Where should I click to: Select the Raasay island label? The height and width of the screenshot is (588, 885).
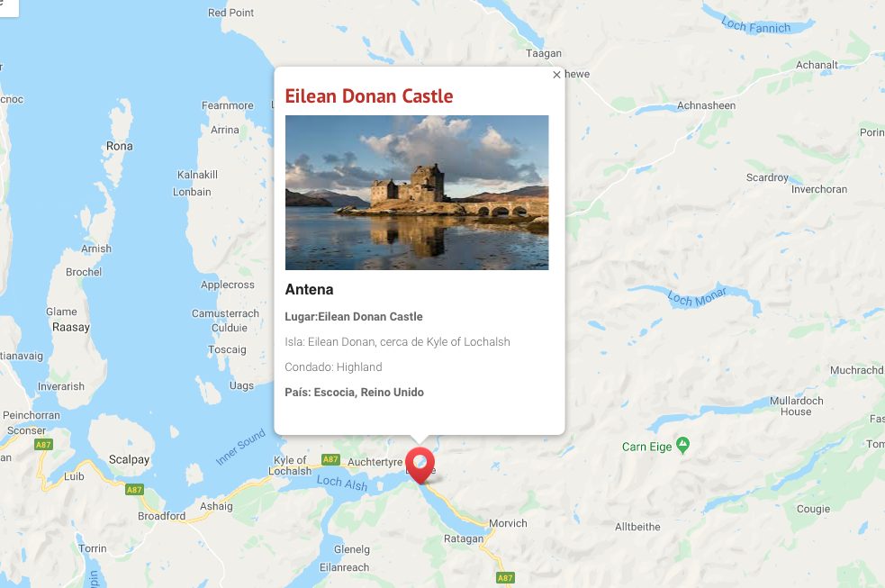pos(71,327)
